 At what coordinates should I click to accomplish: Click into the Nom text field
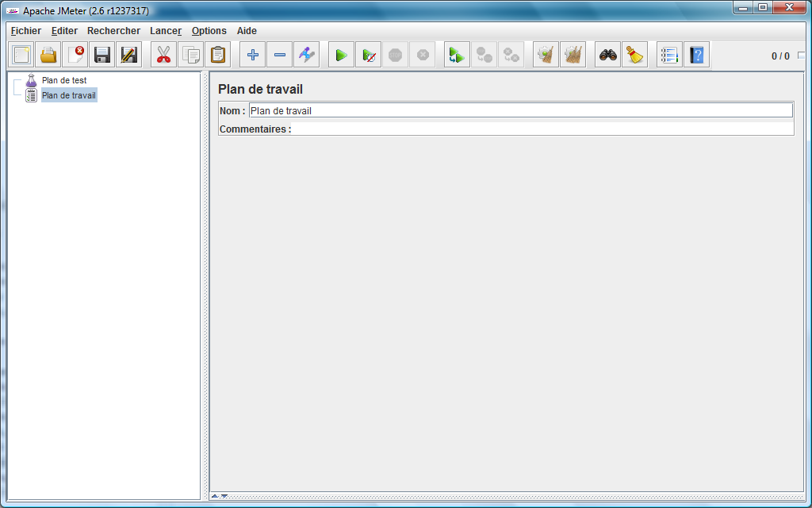pos(520,111)
